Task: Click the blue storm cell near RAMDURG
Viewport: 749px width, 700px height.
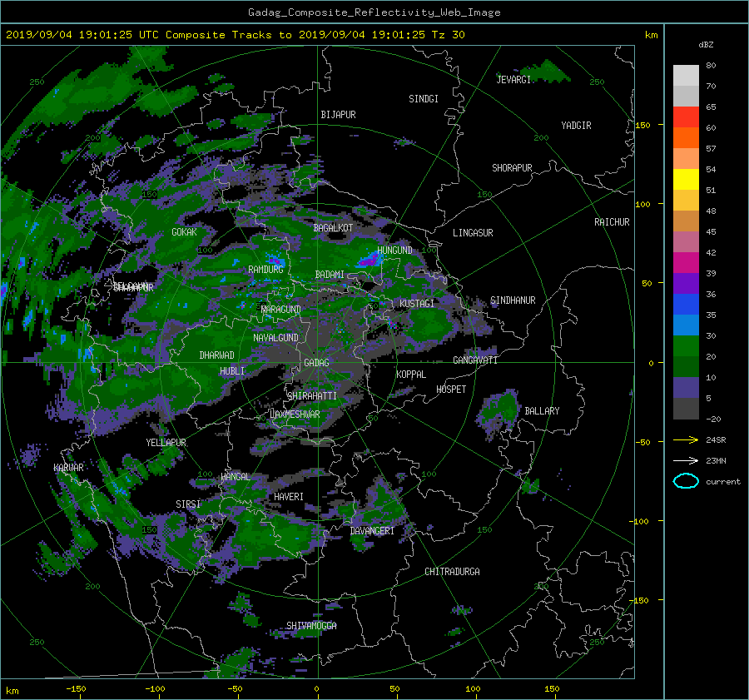Action: click(275, 261)
